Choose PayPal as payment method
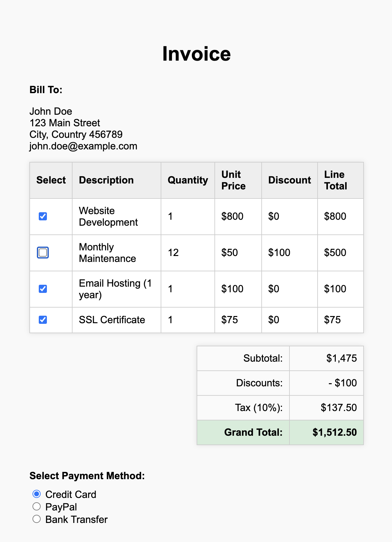 37,506
